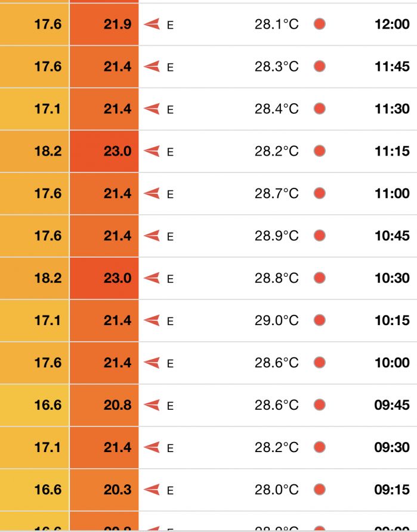Tap the wind arrow in the 10:30 row

tap(152, 278)
